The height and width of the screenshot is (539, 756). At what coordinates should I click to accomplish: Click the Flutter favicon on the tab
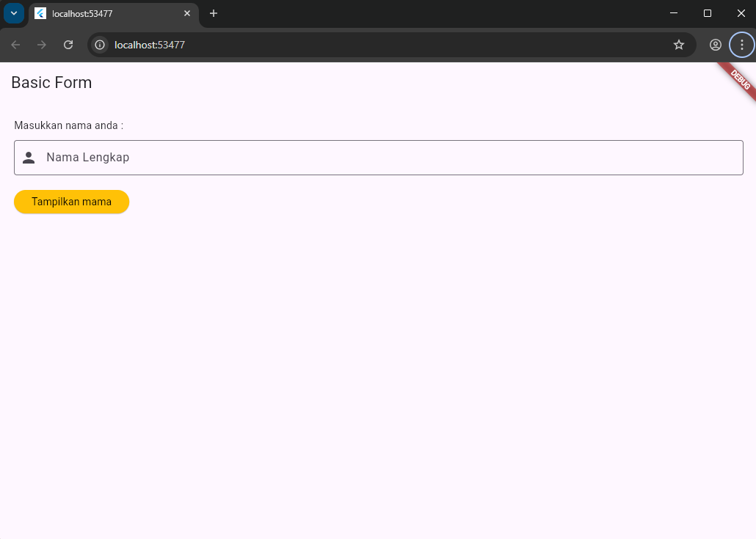click(x=40, y=13)
